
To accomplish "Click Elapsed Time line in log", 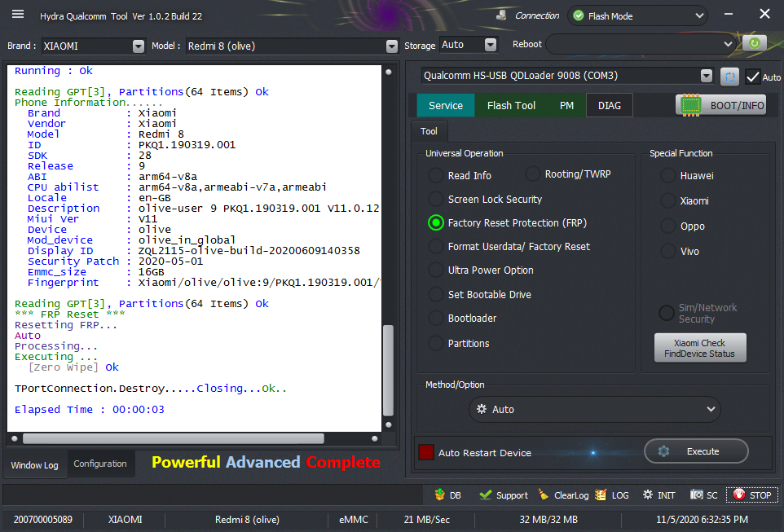I will coord(90,410).
